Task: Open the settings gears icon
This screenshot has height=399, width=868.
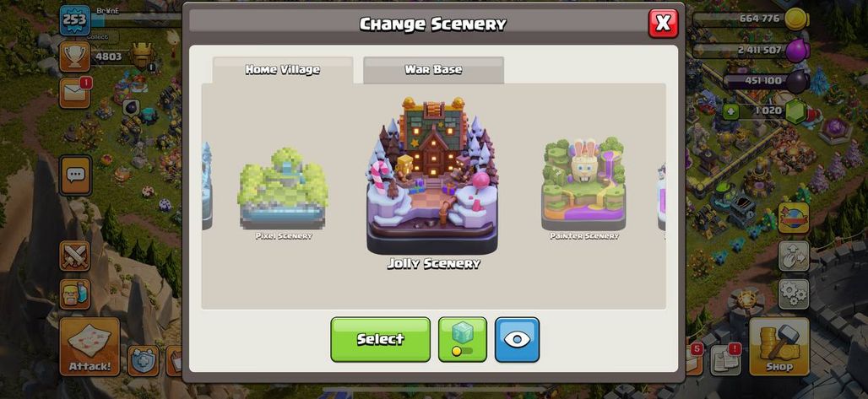Action: click(794, 294)
